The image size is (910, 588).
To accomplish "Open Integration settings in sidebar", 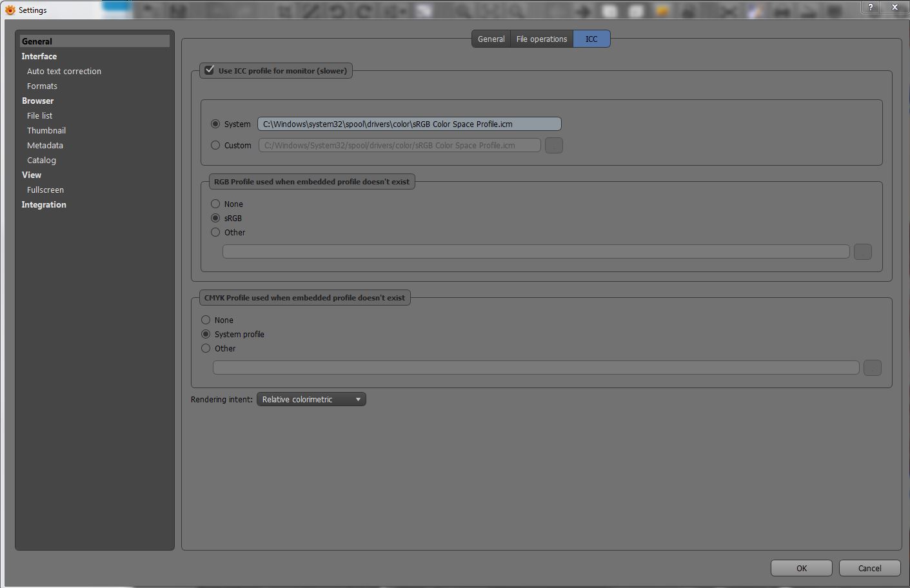I will pos(44,205).
